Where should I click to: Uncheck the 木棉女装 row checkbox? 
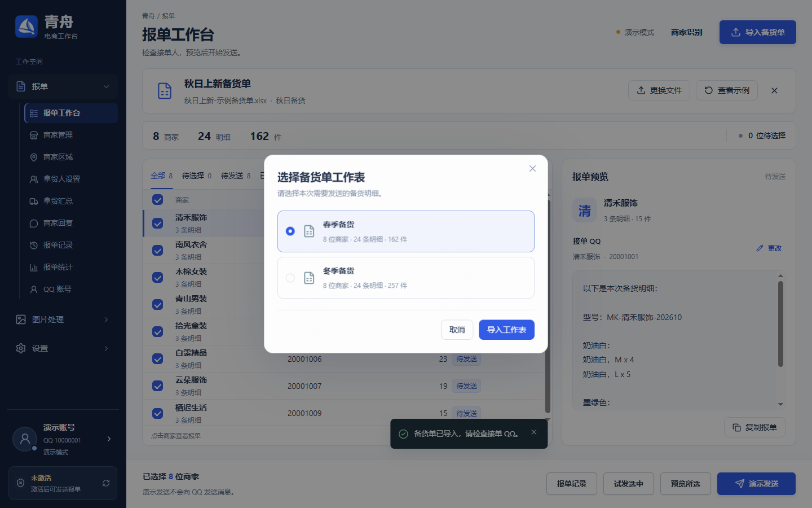[x=158, y=277]
